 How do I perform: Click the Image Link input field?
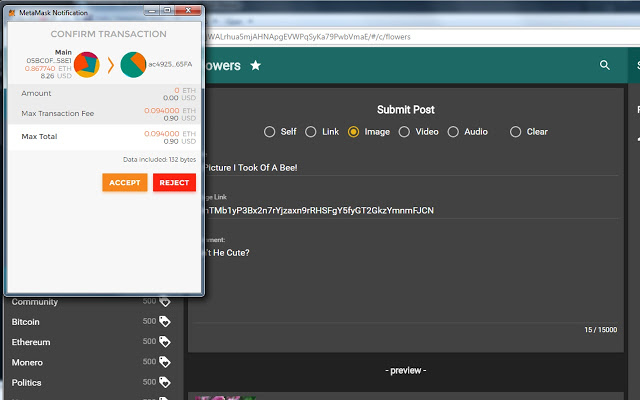(x=400, y=211)
